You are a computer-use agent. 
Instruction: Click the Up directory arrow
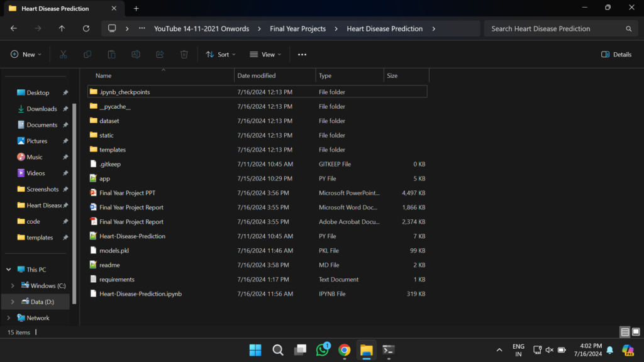coord(62,29)
